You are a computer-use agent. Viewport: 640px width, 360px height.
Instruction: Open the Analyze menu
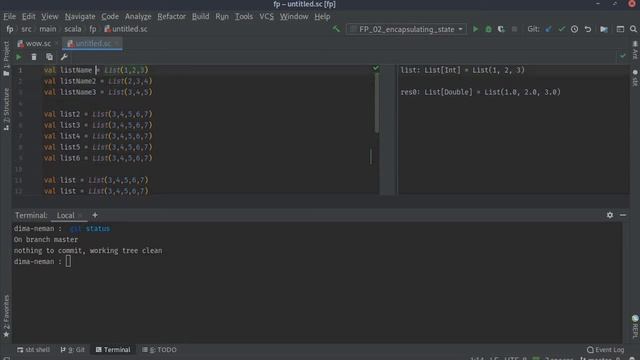tap(138, 16)
